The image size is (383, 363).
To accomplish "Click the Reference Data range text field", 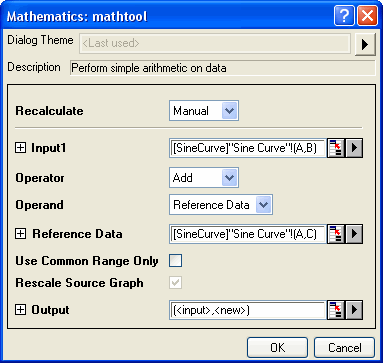I will (x=248, y=234).
